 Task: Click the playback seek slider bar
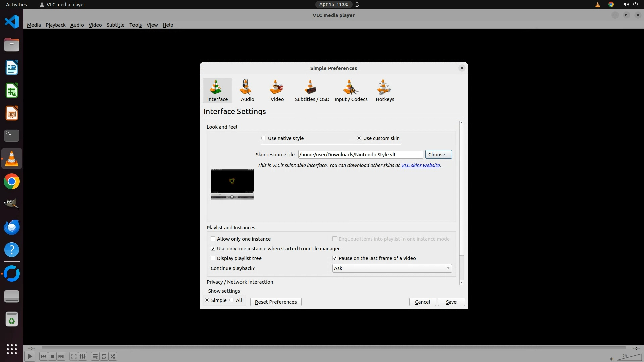[333, 348]
